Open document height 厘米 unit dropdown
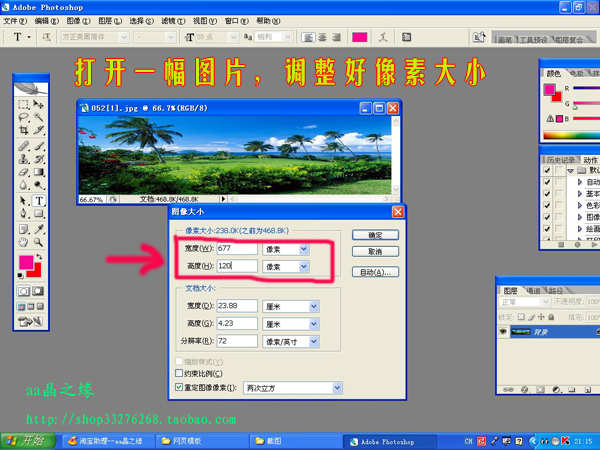Image resolution: width=600 pixels, height=450 pixels. tap(314, 324)
